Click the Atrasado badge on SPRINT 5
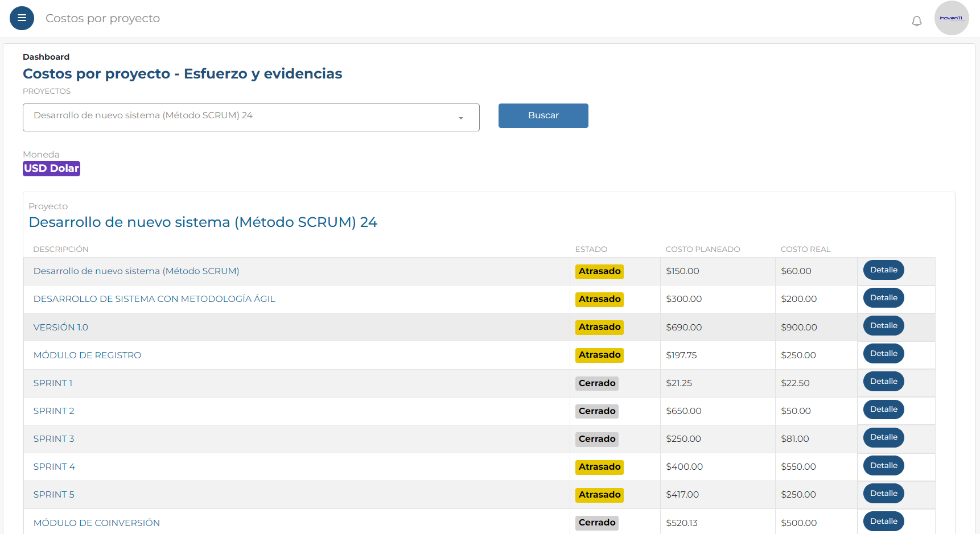The width and height of the screenshot is (980, 534). (599, 495)
